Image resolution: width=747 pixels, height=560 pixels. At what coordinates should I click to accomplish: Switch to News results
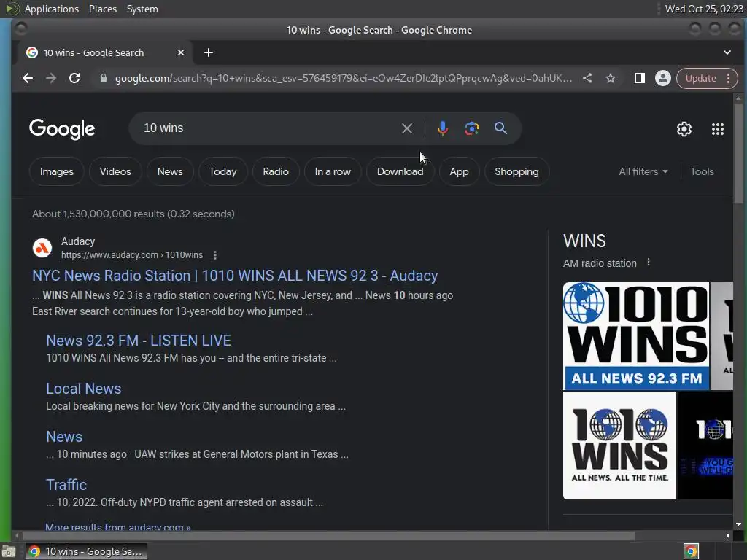pyautogui.click(x=170, y=171)
